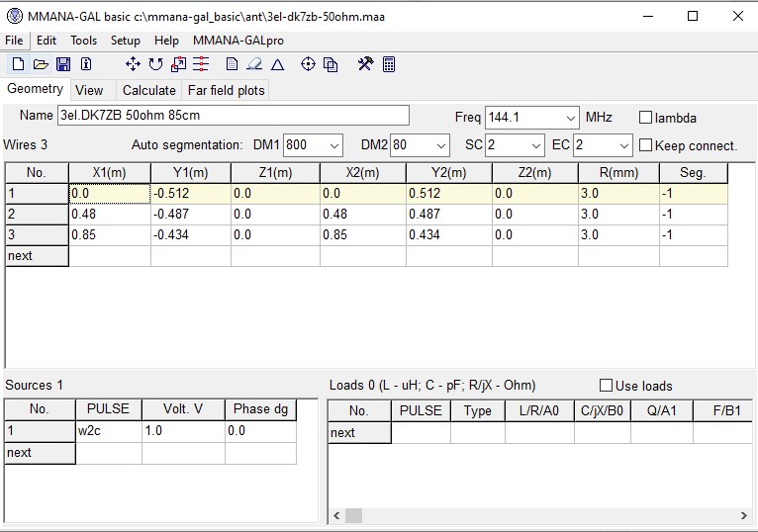
Task: Click the four-arrow move icon in toolbar
Action: [133, 64]
